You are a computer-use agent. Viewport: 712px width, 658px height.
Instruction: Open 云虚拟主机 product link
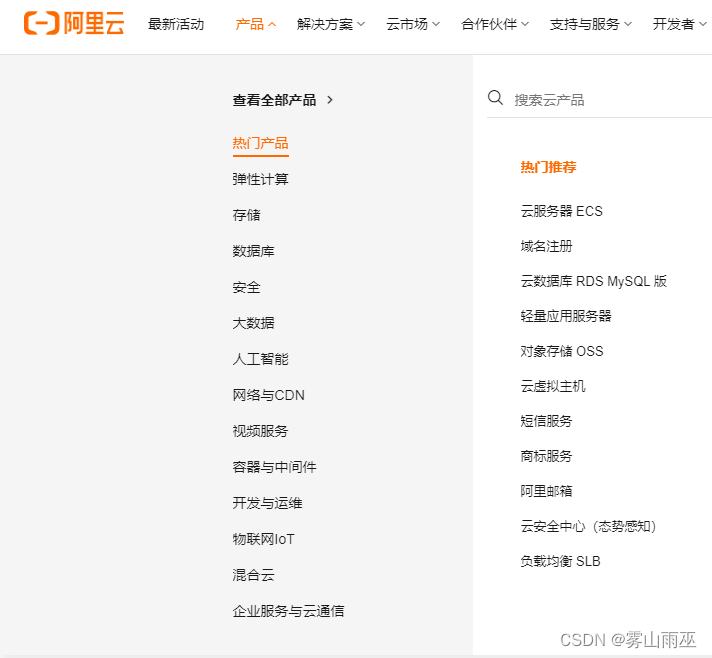pyautogui.click(x=553, y=386)
